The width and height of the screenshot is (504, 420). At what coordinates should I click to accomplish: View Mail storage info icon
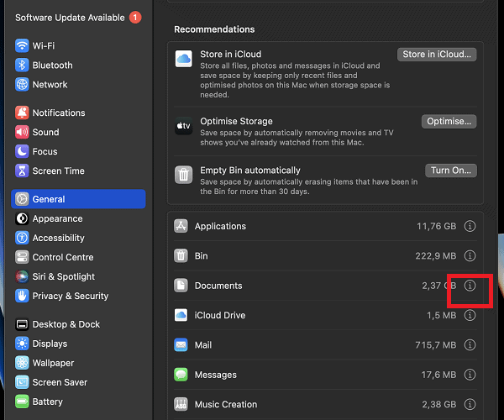tap(470, 345)
